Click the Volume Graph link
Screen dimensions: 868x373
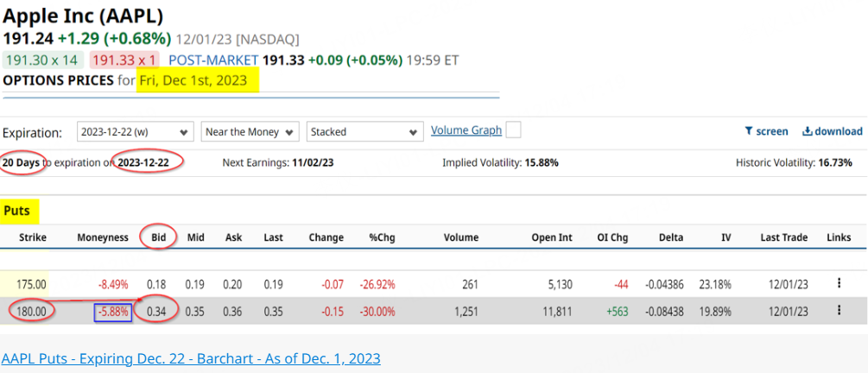(466, 130)
